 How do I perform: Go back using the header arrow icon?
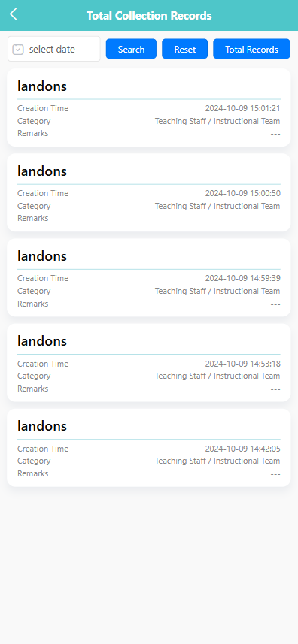(x=14, y=14)
